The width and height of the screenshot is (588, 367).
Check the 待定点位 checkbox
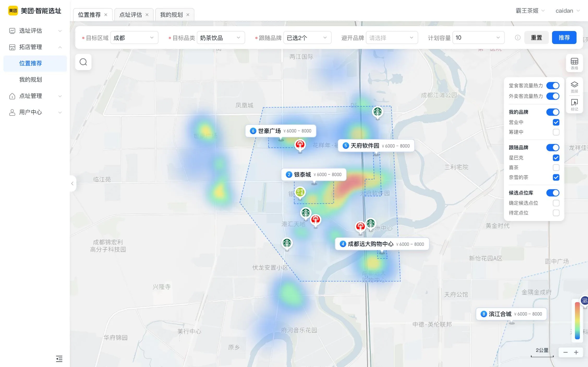pyautogui.click(x=556, y=213)
